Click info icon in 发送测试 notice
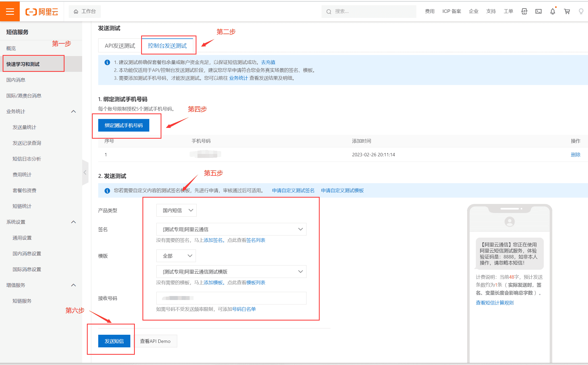 107,191
